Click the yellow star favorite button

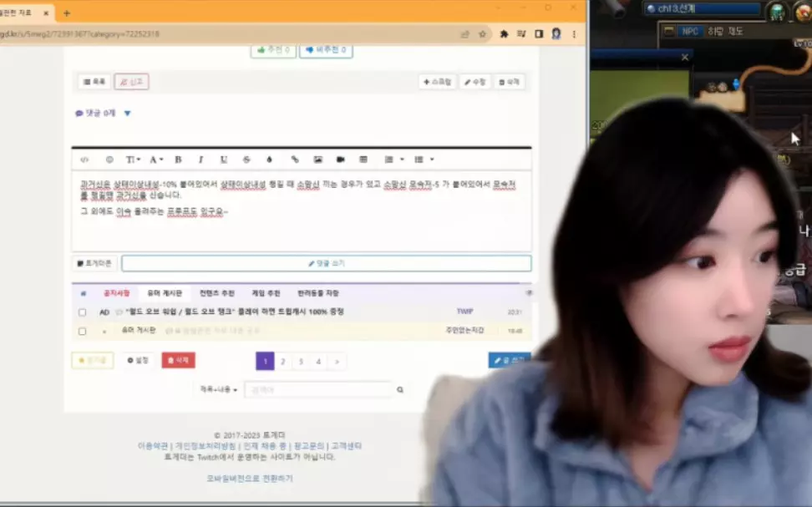(x=93, y=361)
